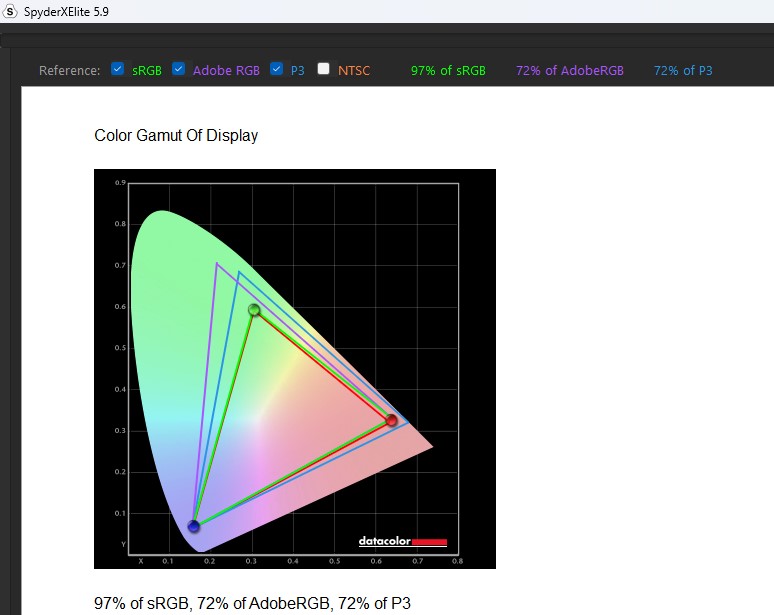Select the red primary marker on chart
774x615 pixels.
pyautogui.click(x=392, y=421)
